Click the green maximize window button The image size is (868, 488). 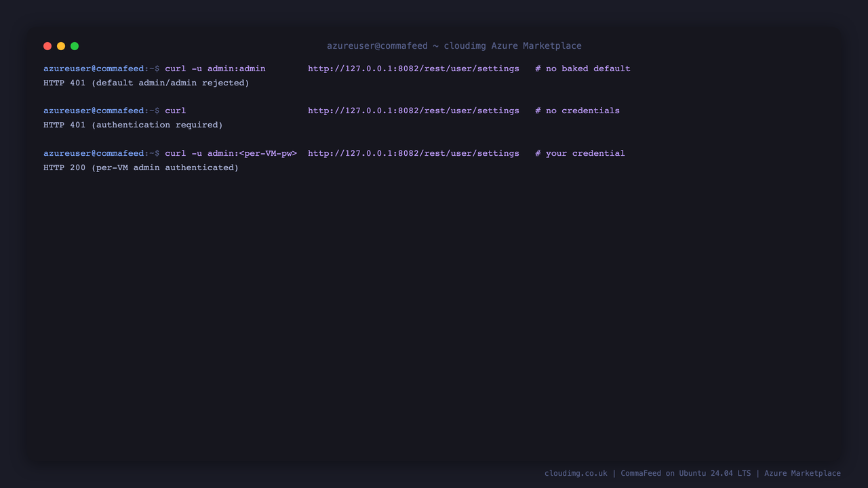[x=75, y=46]
